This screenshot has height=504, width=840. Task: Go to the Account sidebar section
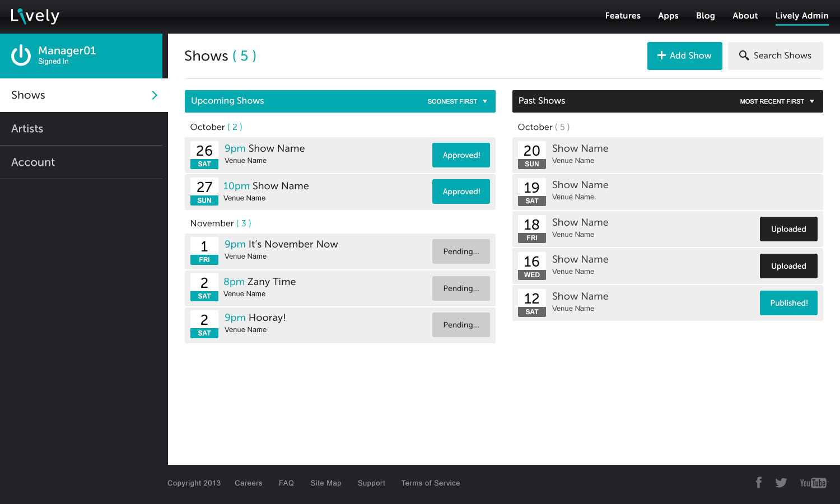33,162
